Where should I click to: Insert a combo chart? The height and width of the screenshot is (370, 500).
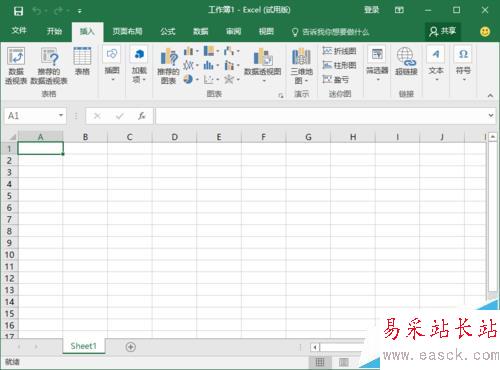[232, 65]
